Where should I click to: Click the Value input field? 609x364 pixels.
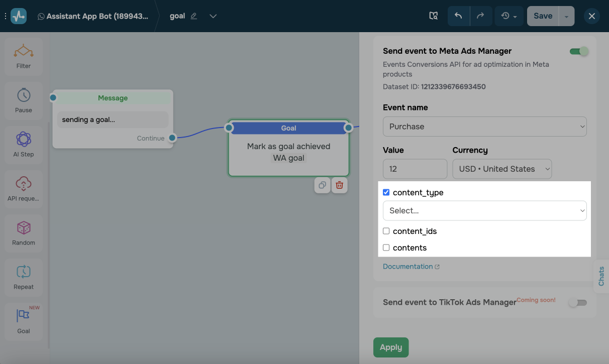[x=415, y=169]
